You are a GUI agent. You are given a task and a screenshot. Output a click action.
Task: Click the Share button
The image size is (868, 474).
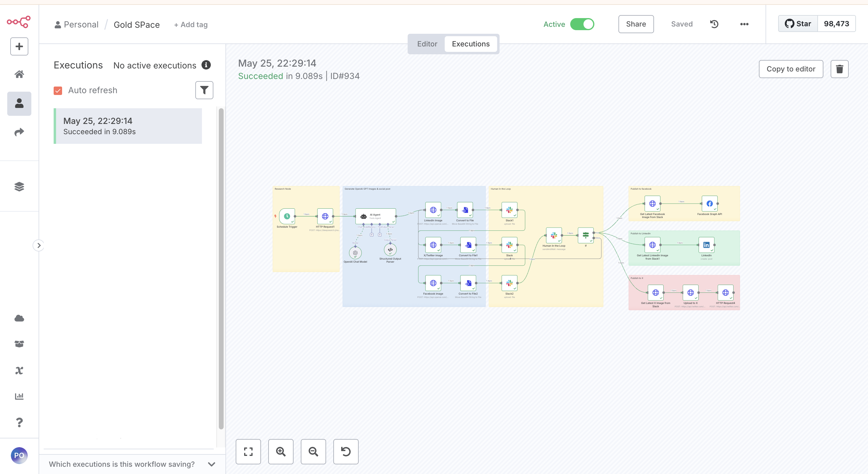636,24
